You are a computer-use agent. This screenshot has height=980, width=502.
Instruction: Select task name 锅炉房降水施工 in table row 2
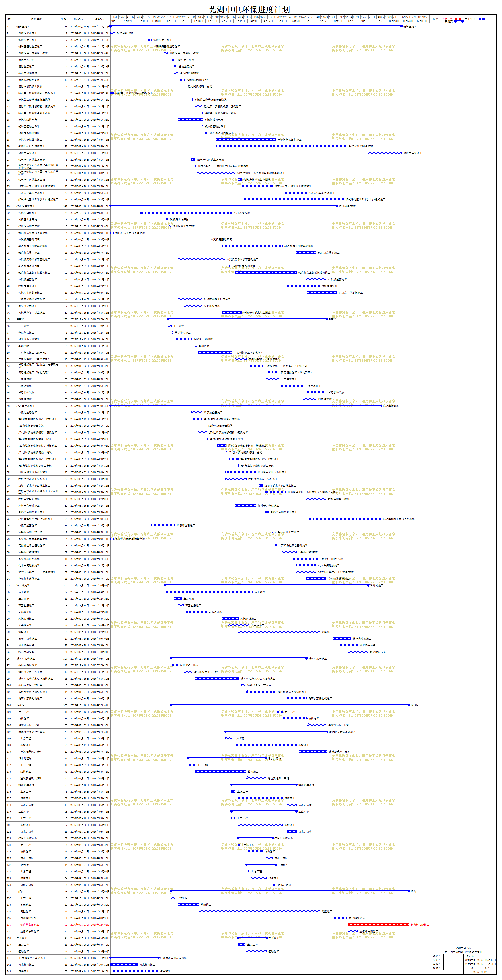click(x=28, y=33)
